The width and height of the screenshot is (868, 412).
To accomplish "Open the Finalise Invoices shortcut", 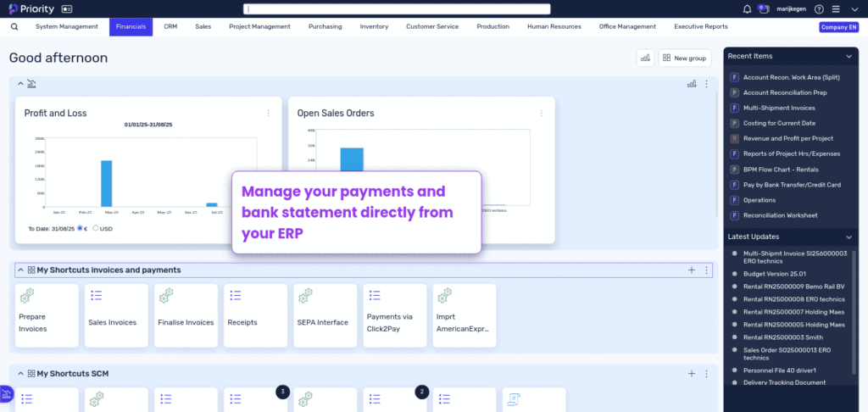I will coord(186,315).
